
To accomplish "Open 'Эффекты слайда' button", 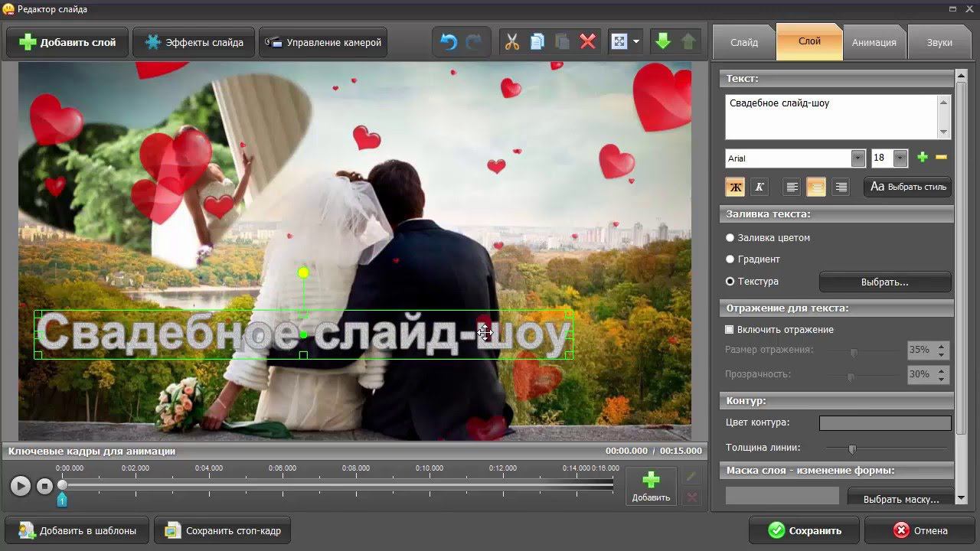I will pyautogui.click(x=194, y=42).
